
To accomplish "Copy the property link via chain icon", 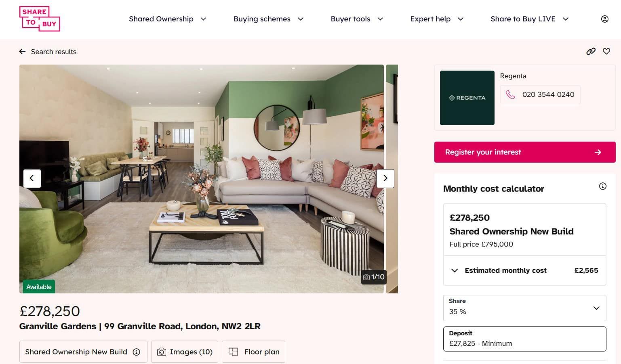I will click(x=591, y=51).
